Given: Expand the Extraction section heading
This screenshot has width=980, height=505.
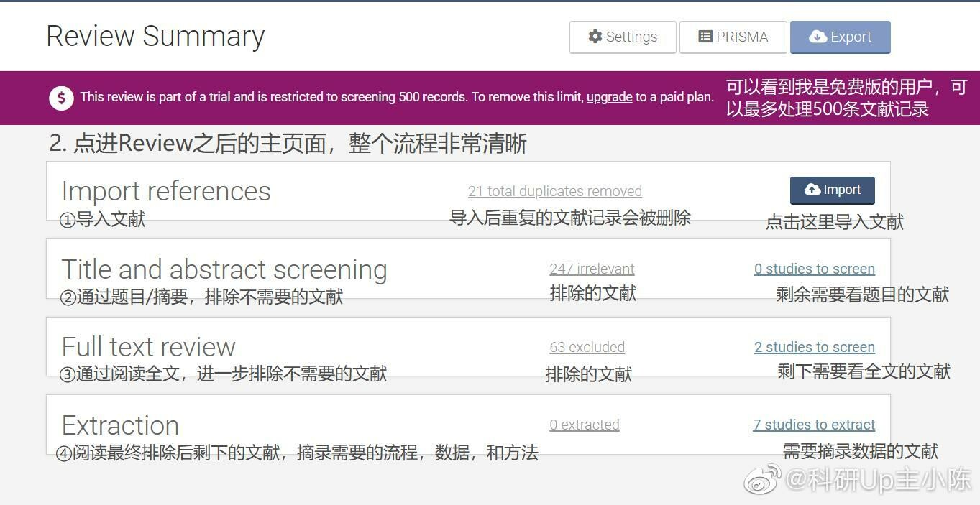Looking at the screenshot, I should [120, 425].
